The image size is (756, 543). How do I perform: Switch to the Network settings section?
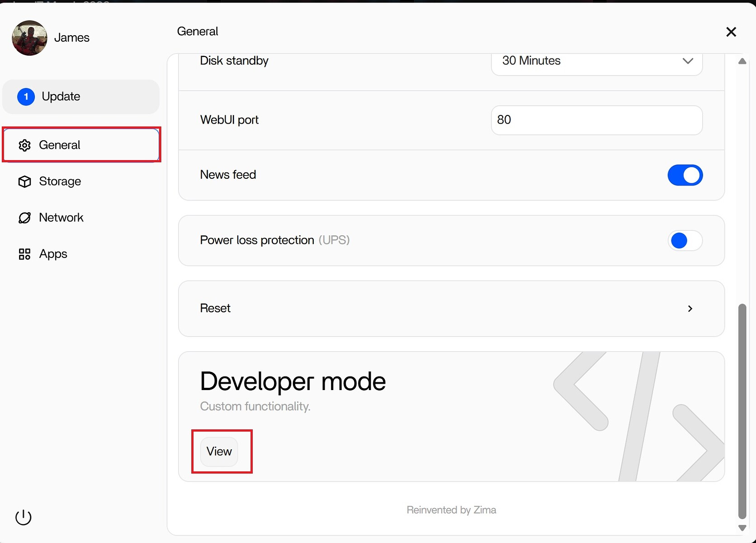(61, 218)
